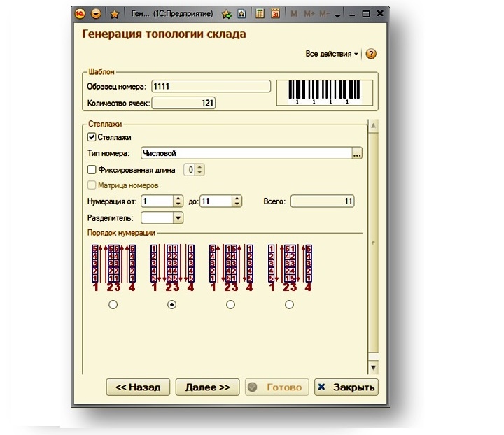Open the Тип номера selection ellipsis button

click(x=357, y=153)
